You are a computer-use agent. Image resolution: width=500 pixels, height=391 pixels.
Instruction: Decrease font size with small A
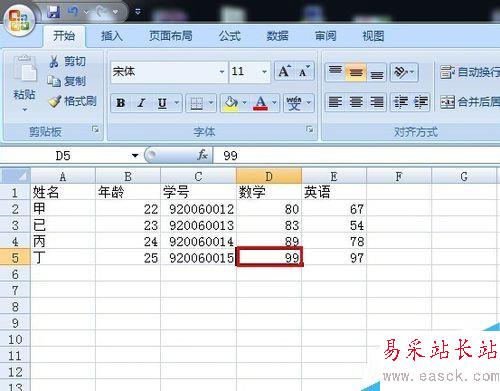(x=304, y=71)
